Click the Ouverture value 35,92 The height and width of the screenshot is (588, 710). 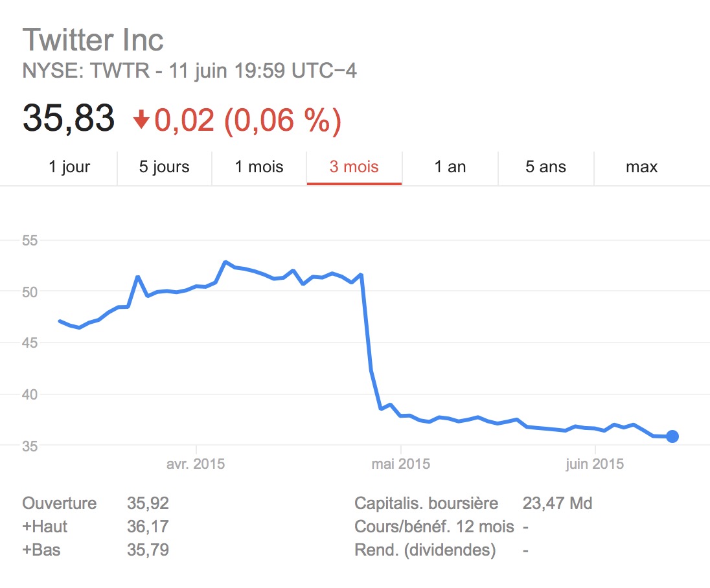point(148,503)
